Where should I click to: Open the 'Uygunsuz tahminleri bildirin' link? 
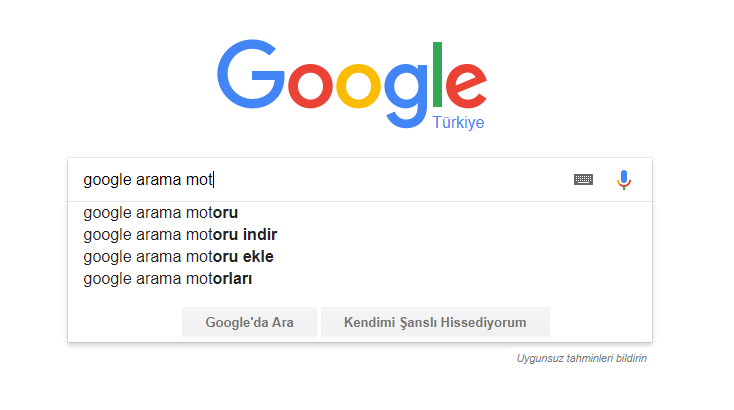click(581, 359)
